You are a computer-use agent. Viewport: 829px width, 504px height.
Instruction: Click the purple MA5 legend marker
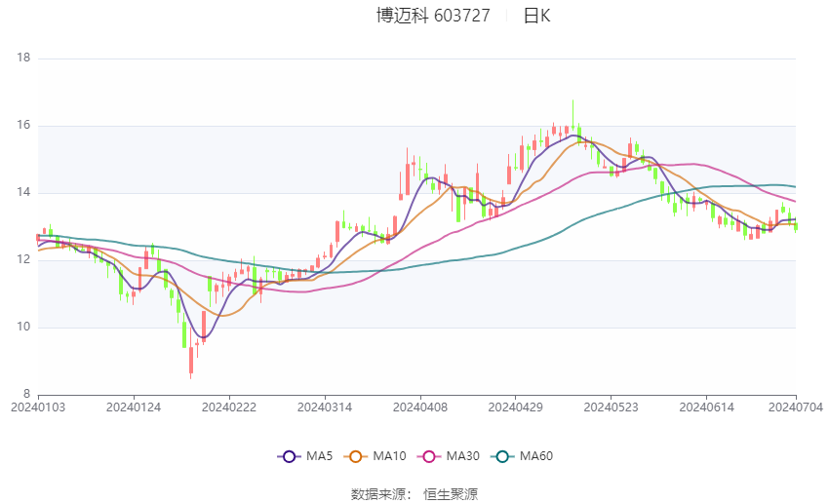(289, 456)
